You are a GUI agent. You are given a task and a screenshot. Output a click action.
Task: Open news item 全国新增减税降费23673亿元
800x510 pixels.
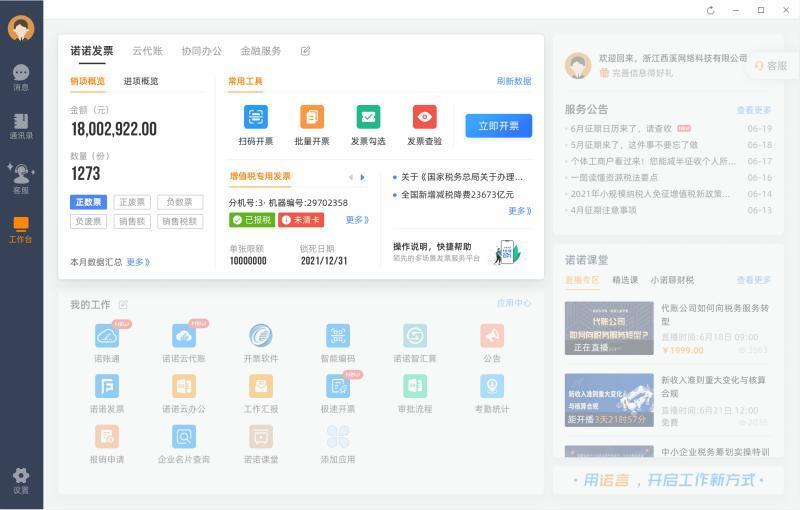[x=457, y=194]
